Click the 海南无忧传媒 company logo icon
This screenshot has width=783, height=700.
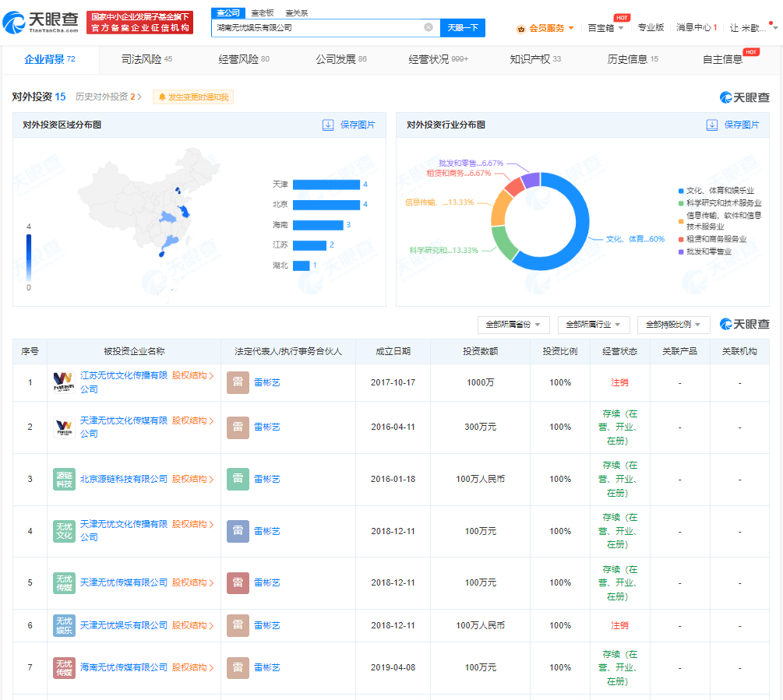coord(64,667)
